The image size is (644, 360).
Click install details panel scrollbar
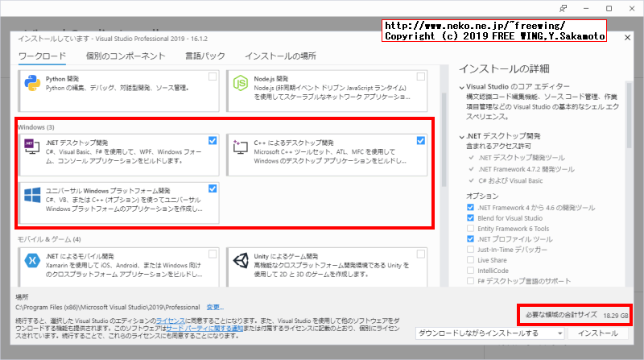[x=629, y=115]
